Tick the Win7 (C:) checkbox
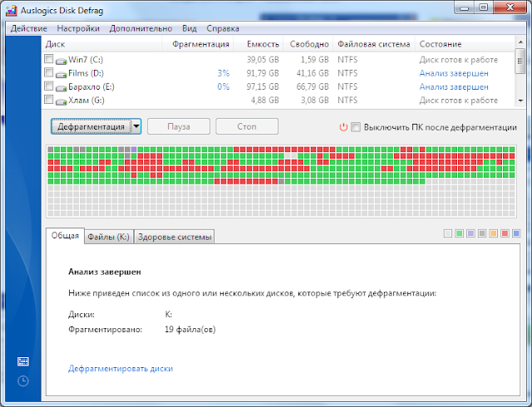The image size is (532, 407). click(49, 59)
